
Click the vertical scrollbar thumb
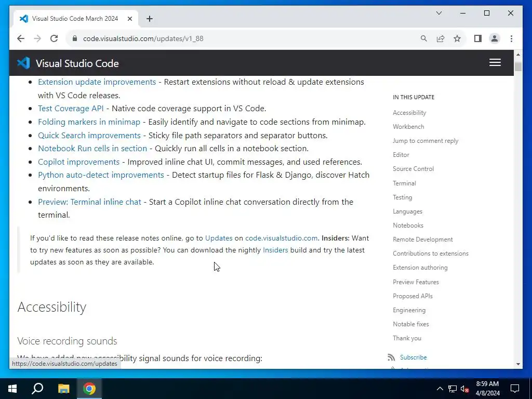coord(518,66)
